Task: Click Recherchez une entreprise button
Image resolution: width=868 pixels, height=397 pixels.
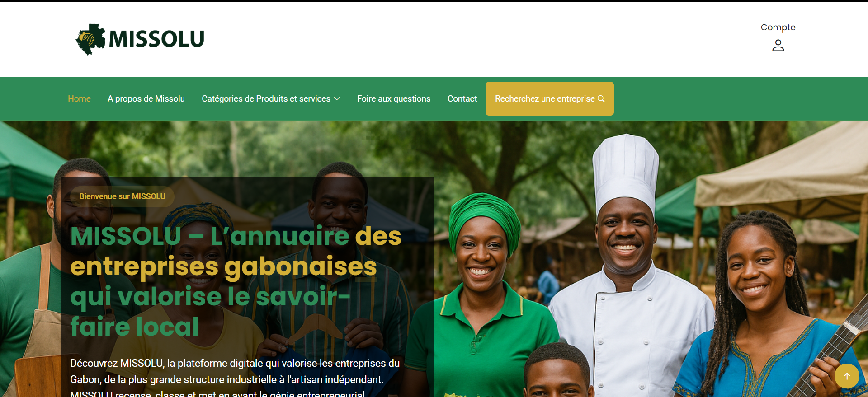Action: click(549, 98)
